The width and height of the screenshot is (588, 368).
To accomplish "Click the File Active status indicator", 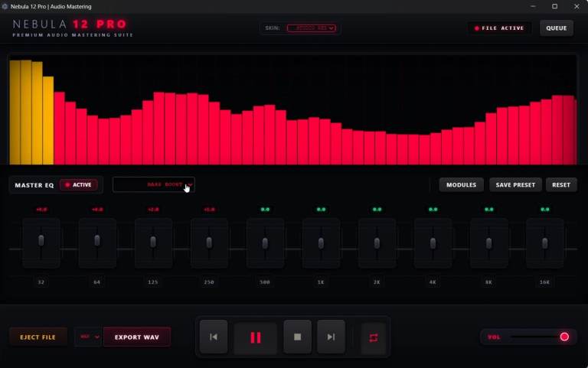I will [499, 28].
